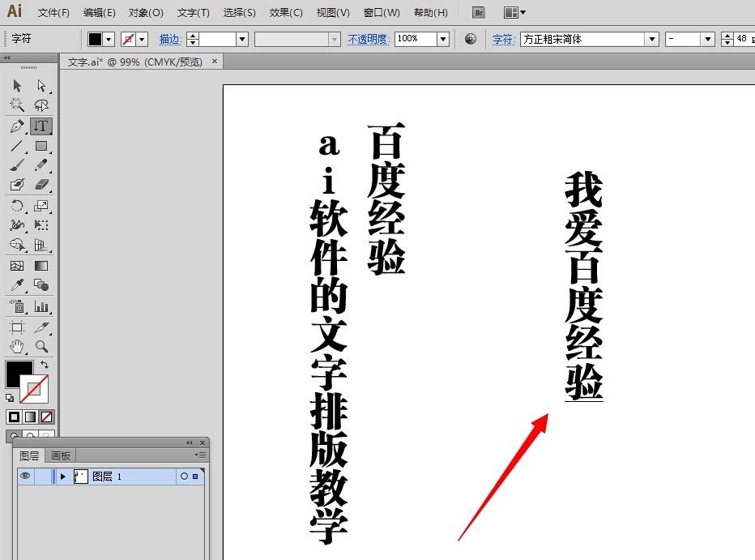Screen dimensions: 755x560
Task: Set paint mode to Color
Action: 14,417
